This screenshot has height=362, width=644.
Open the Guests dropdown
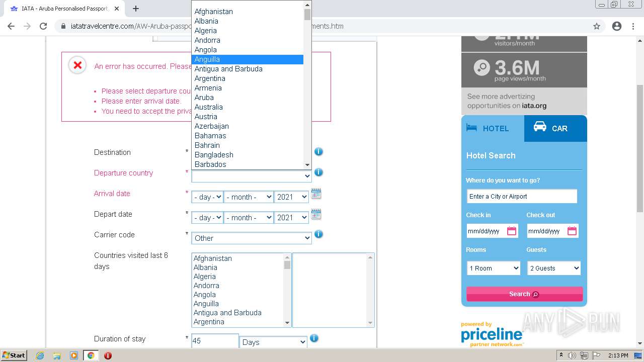tap(554, 268)
